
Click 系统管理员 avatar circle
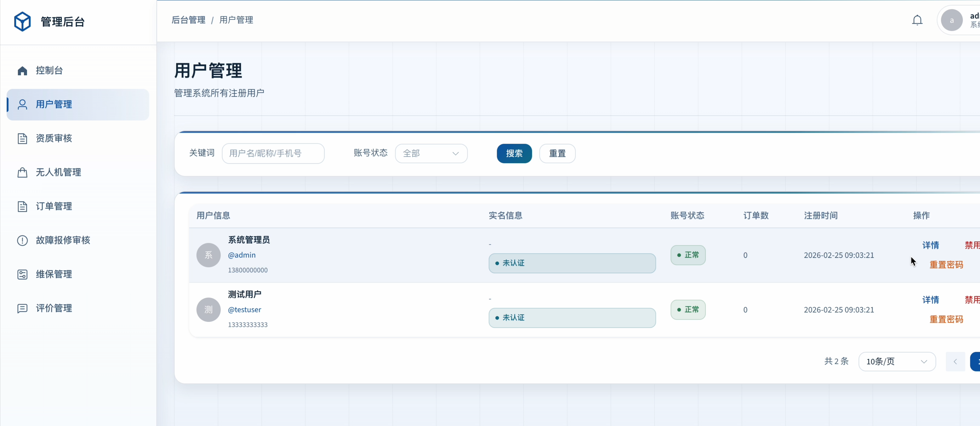tap(208, 255)
